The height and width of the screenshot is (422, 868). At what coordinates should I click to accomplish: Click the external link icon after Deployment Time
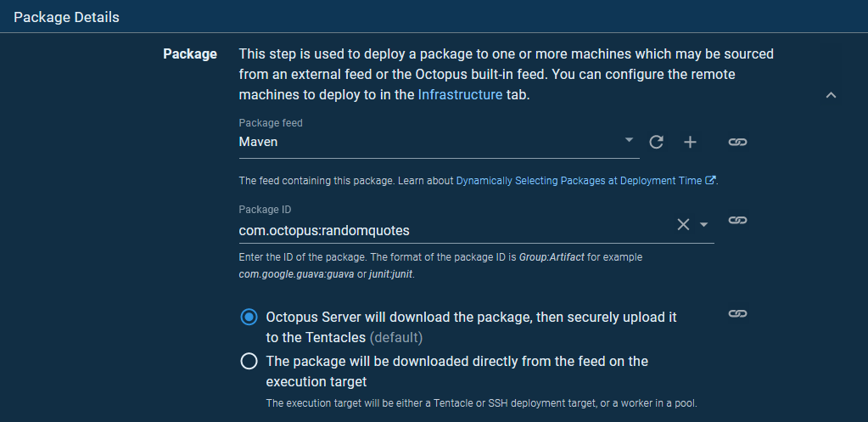(x=711, y=180)
